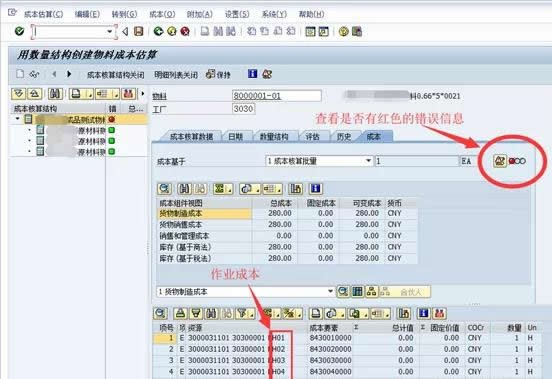Show more buttons arrow in costing structure toolbar
552x379 pixels.
[143, 94]
